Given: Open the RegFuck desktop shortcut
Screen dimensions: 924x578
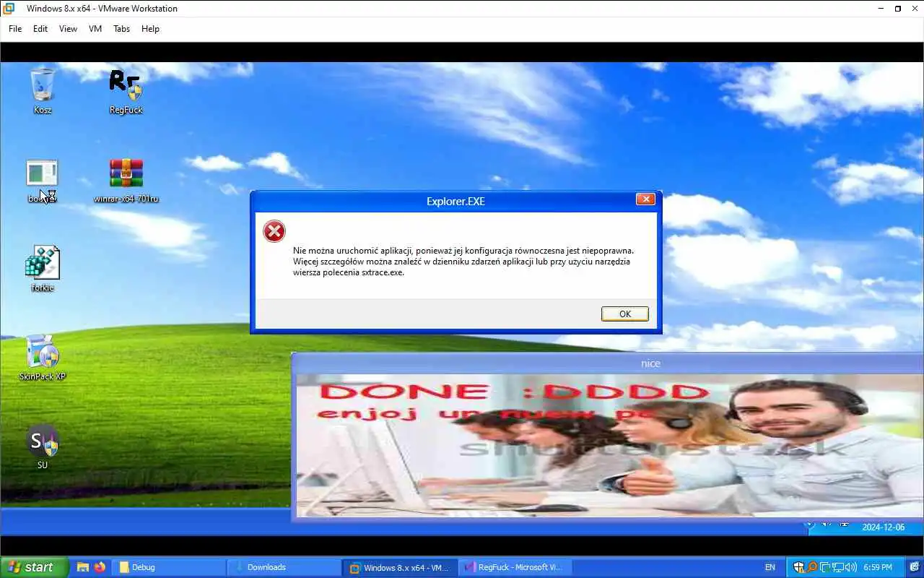Looking at the screenshot, I should click(x=126, y=91).
